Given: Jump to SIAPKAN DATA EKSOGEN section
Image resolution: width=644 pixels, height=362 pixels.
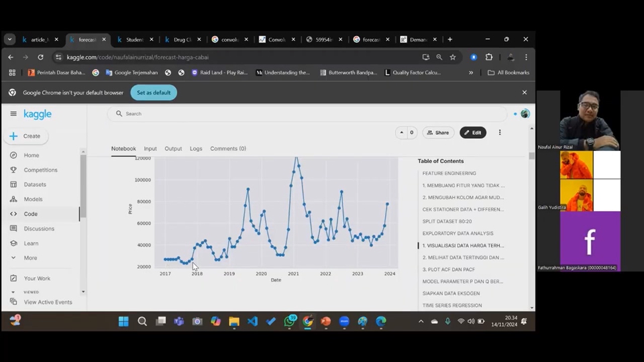Looking at the screenshot, I should pyautogui.click(x=451, y=294).
